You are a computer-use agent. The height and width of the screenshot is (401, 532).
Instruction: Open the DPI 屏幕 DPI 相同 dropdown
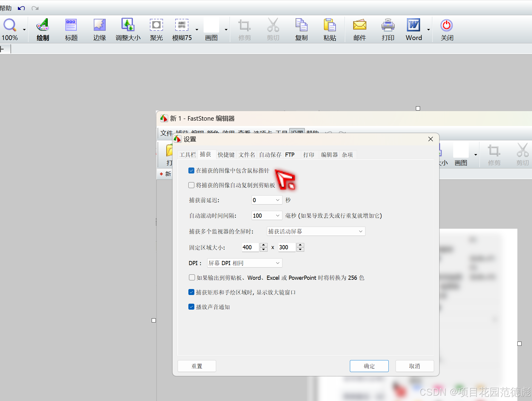click(x=245, y=263)
